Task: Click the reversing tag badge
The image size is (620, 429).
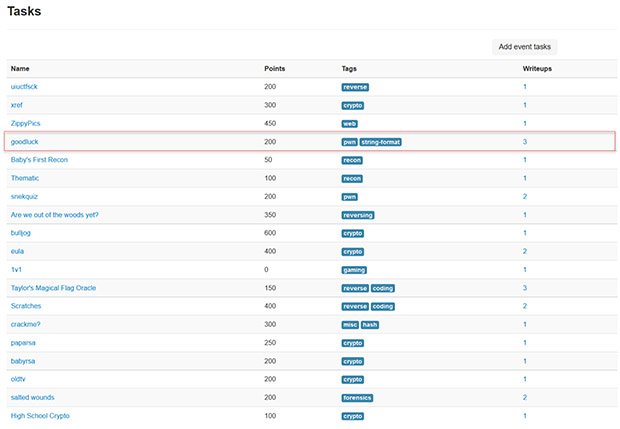Action: point(358,215)
